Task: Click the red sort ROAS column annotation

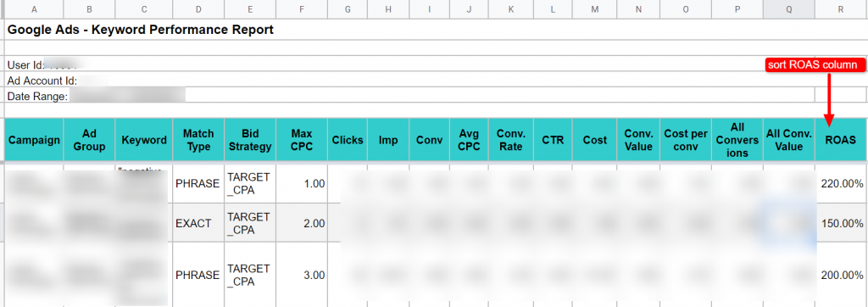Action: 815,64
